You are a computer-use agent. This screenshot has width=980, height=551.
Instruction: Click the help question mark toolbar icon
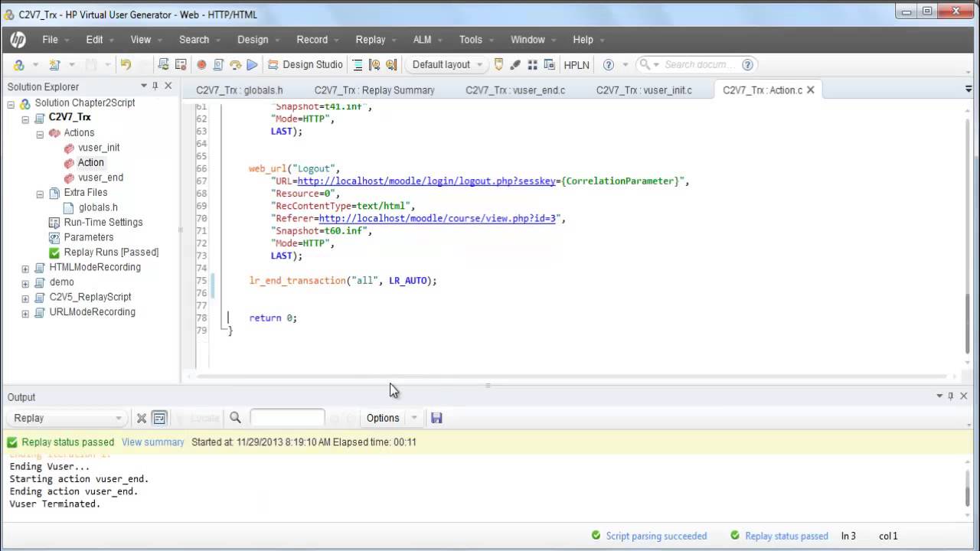609,65
